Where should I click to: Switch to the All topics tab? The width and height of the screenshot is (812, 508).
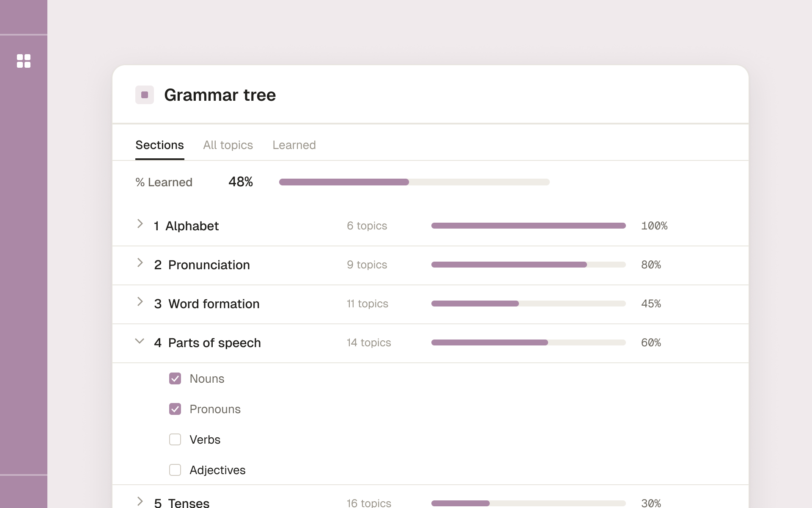click(x=228, y=145)
